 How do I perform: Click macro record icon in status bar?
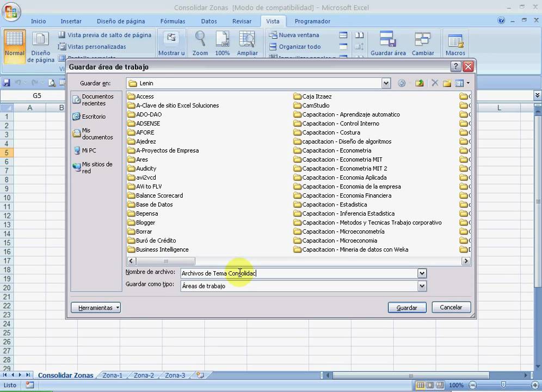tap(30, 385)
